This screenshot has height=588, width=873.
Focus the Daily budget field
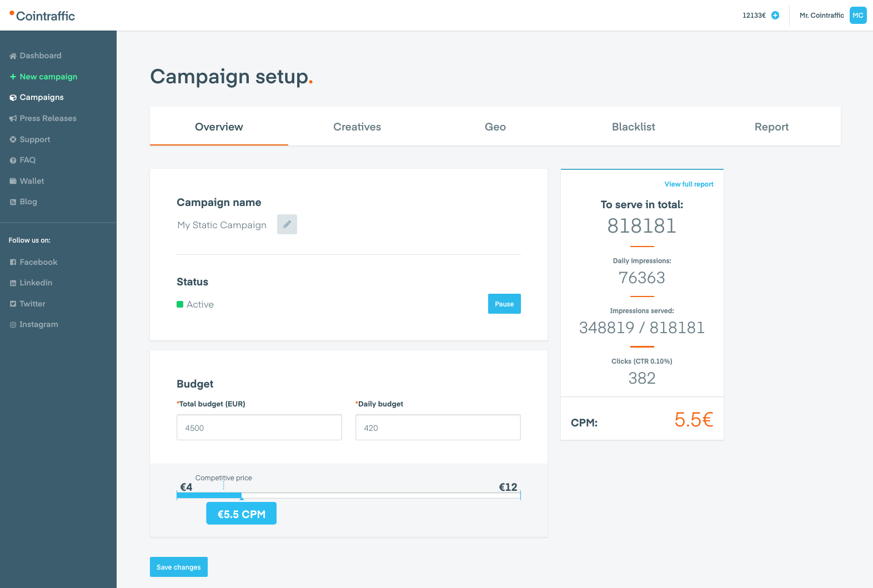point(438,428)
